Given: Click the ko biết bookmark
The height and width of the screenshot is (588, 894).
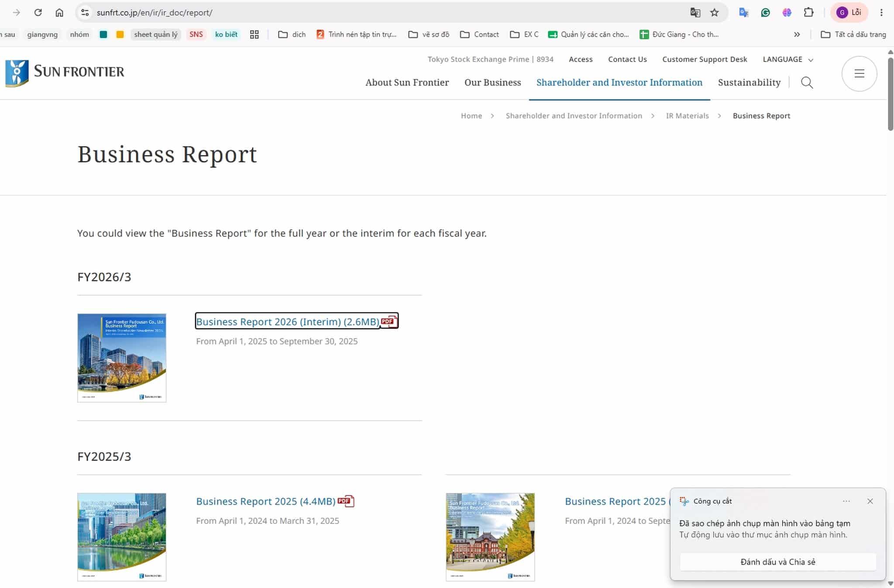Looking at the screenshot, I should pyautogui.click(x=226, y=34).
